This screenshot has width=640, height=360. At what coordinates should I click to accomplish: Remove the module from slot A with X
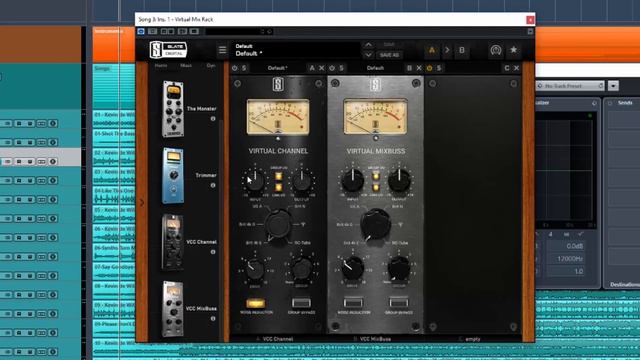(x=322, y=68)
